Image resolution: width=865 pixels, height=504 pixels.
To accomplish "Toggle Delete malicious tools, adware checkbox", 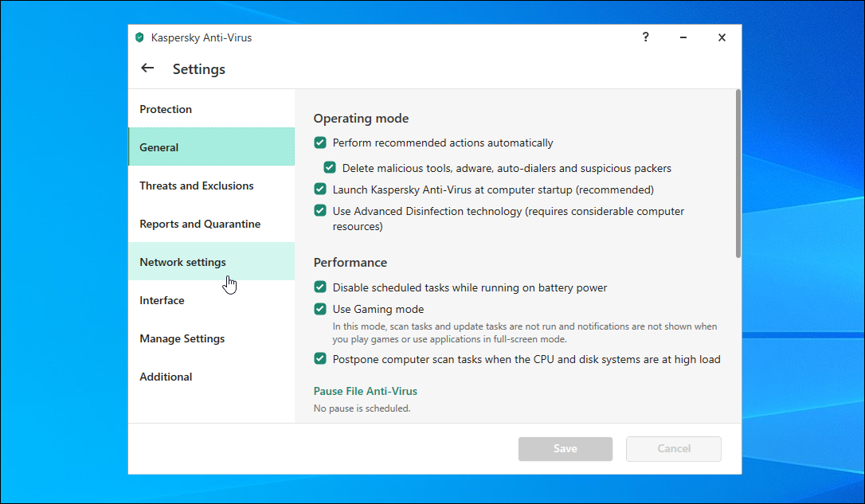I will pos(330,168).
